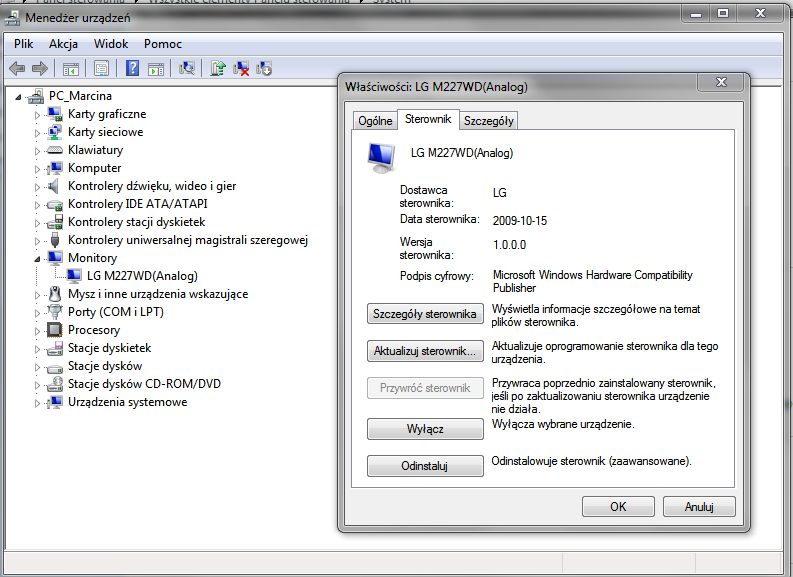
Task: Select the Sterownik tab
Action: tap(428, 119)
